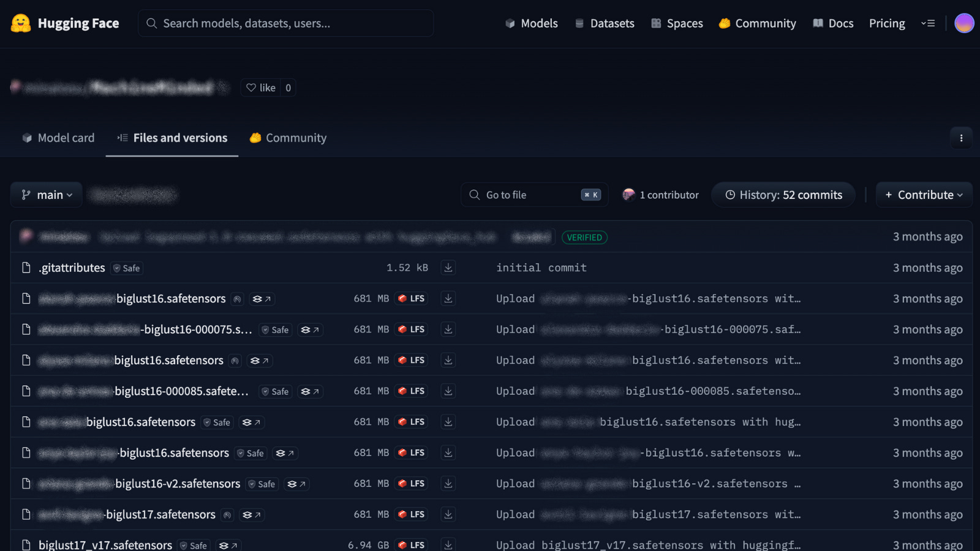Click the like count of 0
This screenshot has height=551, width=980.
(288, 88)
